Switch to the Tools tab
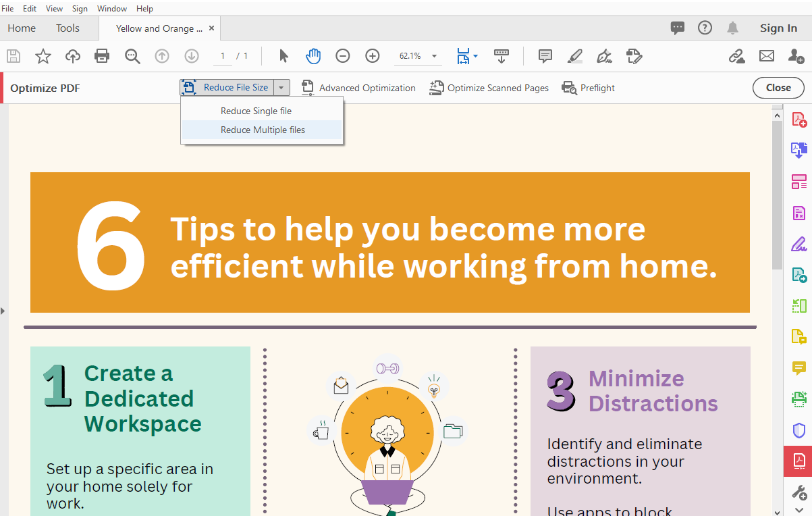Screen dimensions: 812x516 coord(67,28)
